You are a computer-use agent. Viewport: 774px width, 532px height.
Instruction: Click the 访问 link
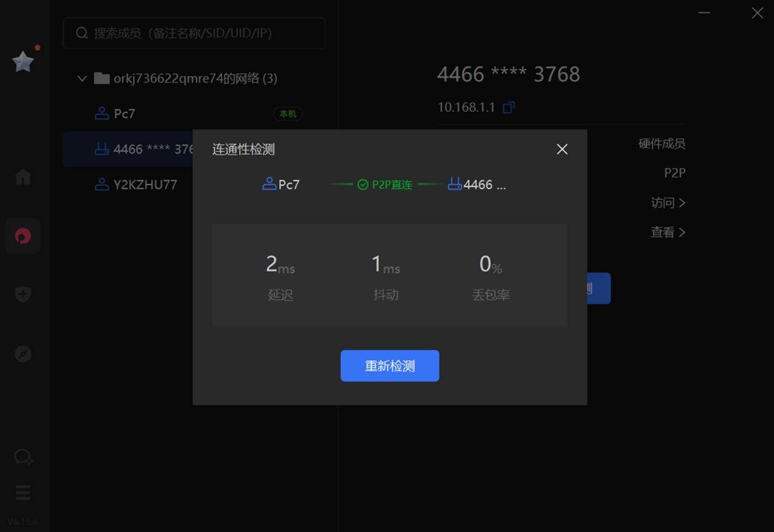click(668, 203)
